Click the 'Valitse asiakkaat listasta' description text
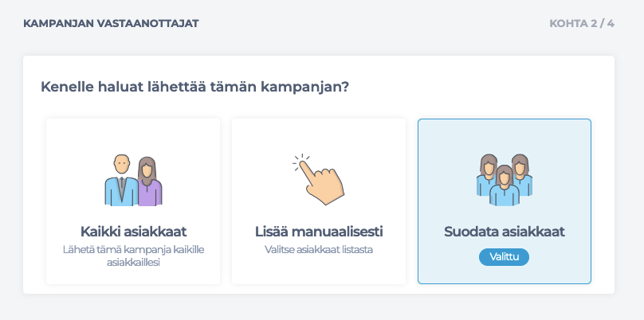The image size is (644, 320). tap(319, 249)
